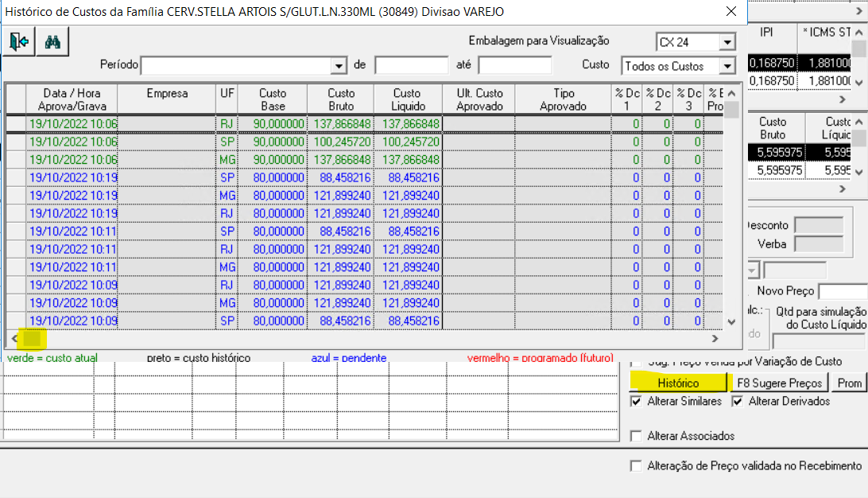868x498 pixels.
Task: Click row selector of first RJ row
Action: point(16,123)
